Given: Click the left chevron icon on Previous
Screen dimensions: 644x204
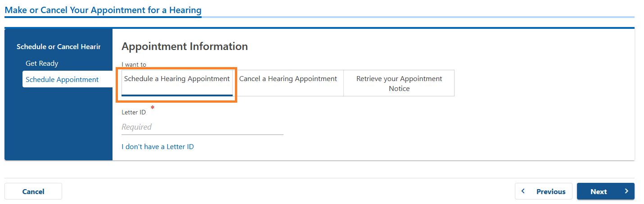Looking at the screenshot, I should (523, 191).
